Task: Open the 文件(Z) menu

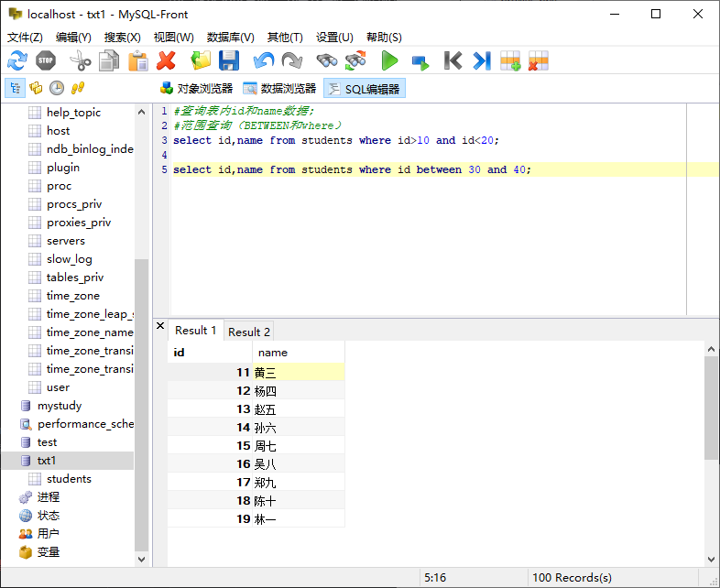Action: tap(25, 38)
